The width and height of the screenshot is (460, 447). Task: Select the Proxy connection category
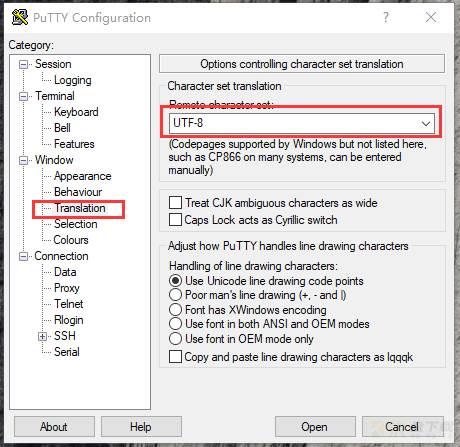click(67, 288)
